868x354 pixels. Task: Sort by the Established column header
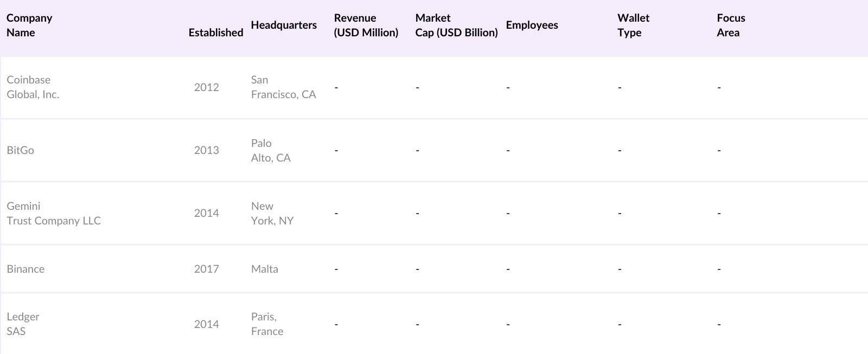[x=215, y=33]
